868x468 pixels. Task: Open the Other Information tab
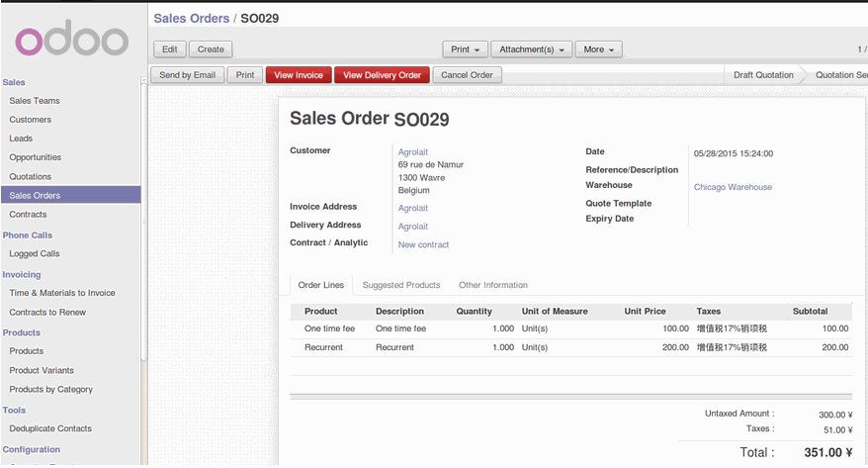pyautogui.click(x=492, y=285)
